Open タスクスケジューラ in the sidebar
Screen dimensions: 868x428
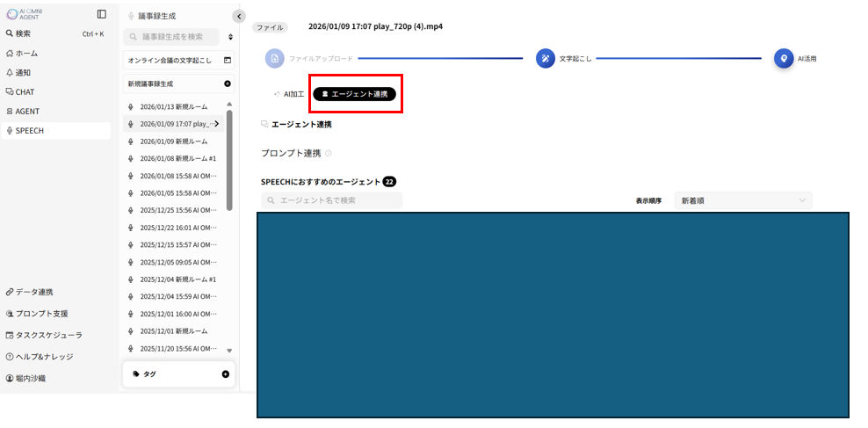click(48, 335)
